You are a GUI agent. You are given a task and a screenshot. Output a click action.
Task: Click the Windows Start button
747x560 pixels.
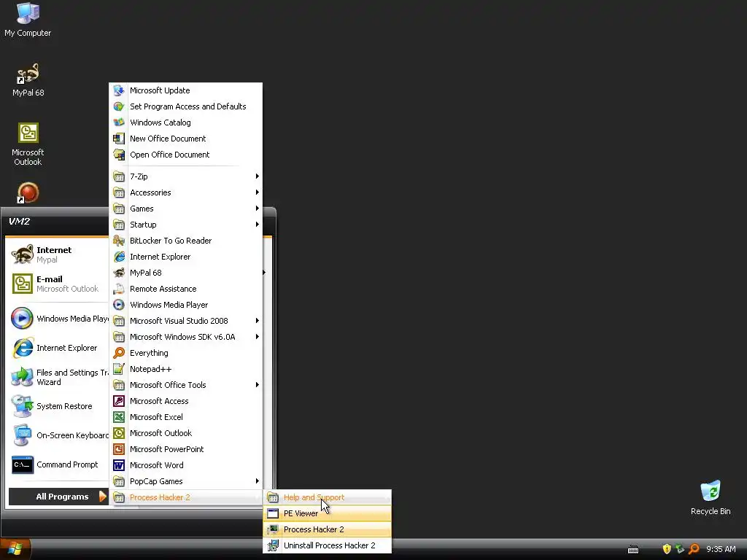(15, 549)
